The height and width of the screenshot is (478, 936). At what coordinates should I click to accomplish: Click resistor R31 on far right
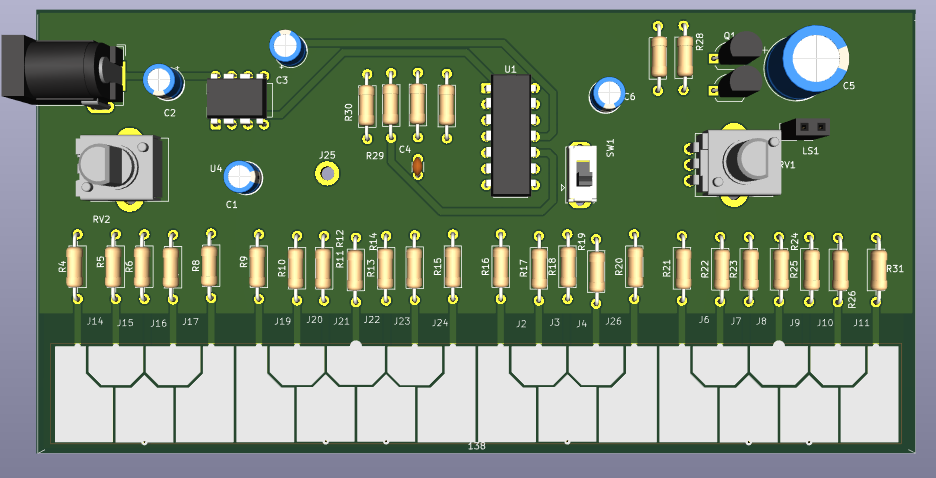click(877, 269)
